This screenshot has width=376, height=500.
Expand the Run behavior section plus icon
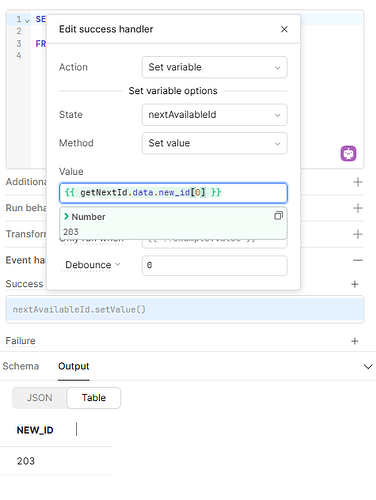(358, 208)
